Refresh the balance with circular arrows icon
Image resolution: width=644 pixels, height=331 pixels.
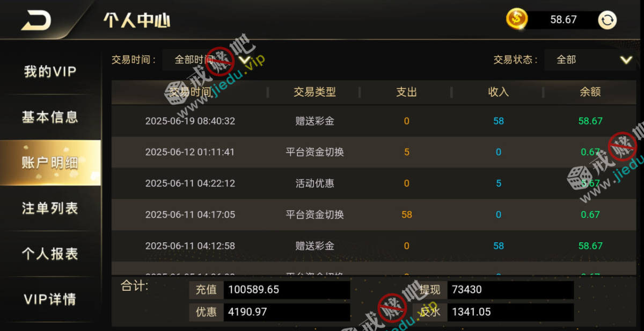(x=608, y=20)
